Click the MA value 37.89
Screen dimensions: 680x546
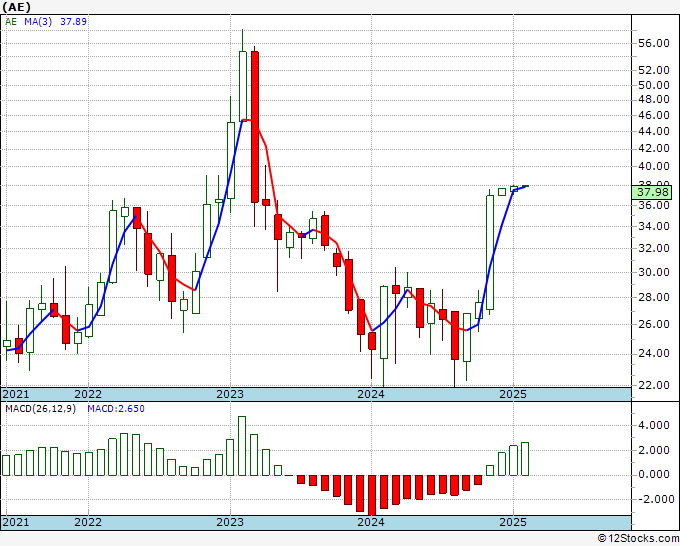tap(73, 22)
